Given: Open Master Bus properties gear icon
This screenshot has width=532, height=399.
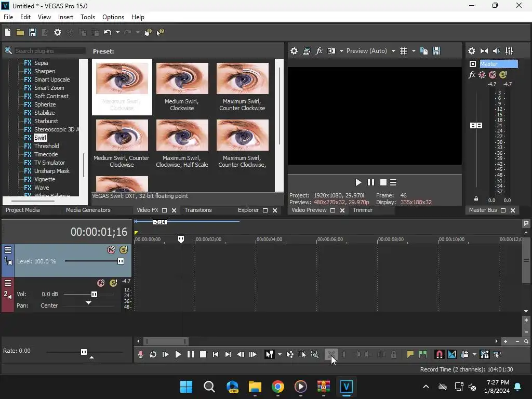Looking at the screenshot, I should tap(472, 51).
